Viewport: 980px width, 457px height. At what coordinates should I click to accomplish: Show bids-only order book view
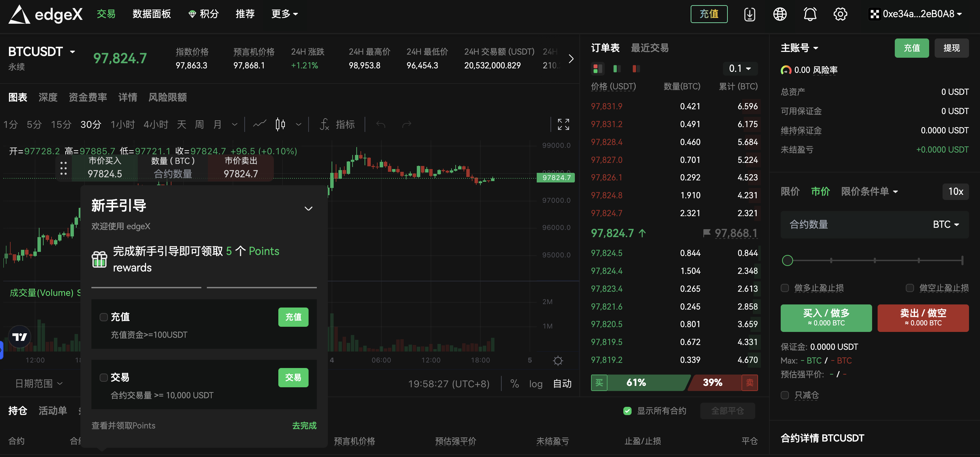click(x=617, y=68)
